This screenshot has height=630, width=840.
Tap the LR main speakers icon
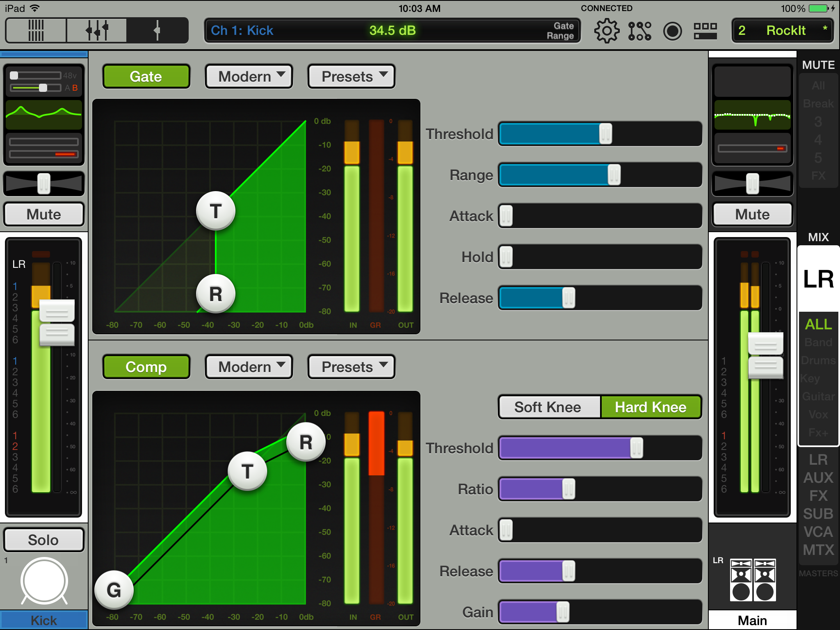tap(753, 580)
